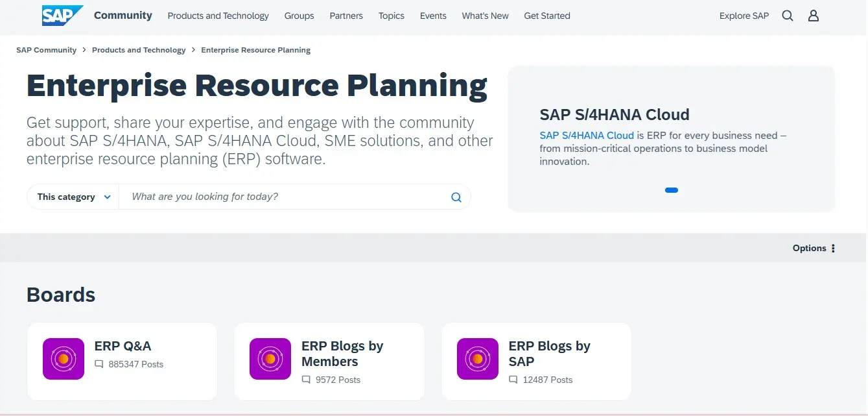Viewport: 868px width, 416px height.
Task: Open ERP Blogs by SAP board title
Action: (550, 354)
